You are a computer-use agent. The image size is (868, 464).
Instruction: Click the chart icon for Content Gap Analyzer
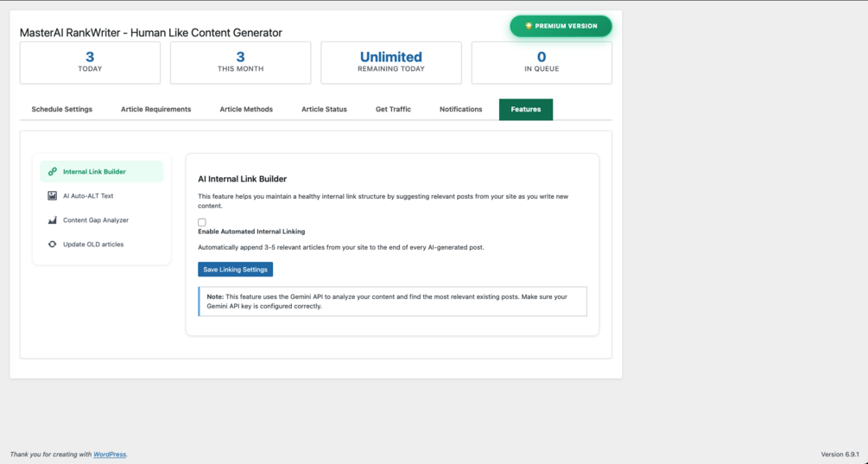click(53, 220)
